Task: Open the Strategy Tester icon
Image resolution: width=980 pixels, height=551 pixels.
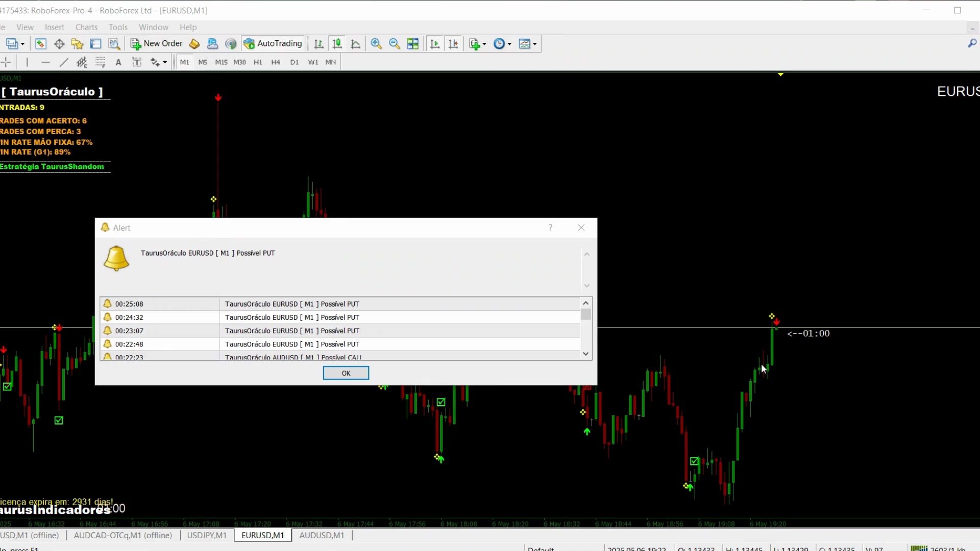Action: click(114, 44)
